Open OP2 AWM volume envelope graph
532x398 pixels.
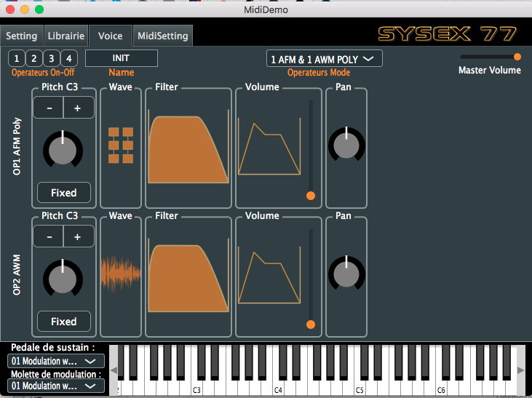pyautogui.click(x=269, y=275)
